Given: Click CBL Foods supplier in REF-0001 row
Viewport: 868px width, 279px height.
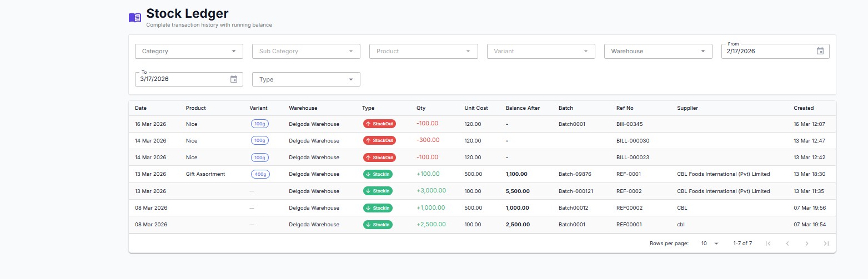Looking at the screenshot, I should coord(724,174).
